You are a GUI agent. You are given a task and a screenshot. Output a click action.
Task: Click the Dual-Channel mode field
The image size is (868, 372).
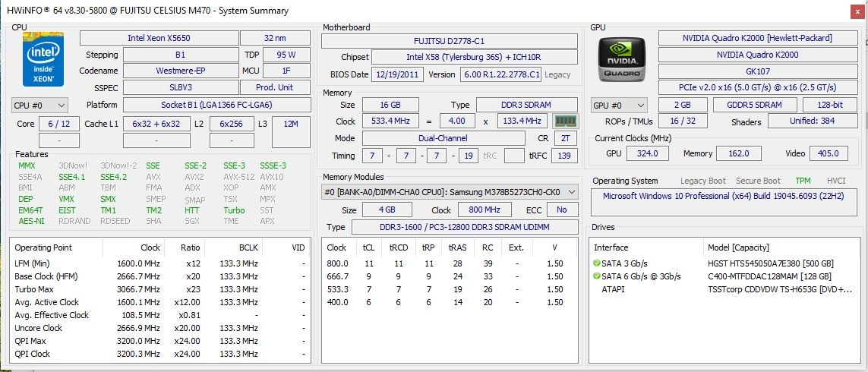point(443,138)
